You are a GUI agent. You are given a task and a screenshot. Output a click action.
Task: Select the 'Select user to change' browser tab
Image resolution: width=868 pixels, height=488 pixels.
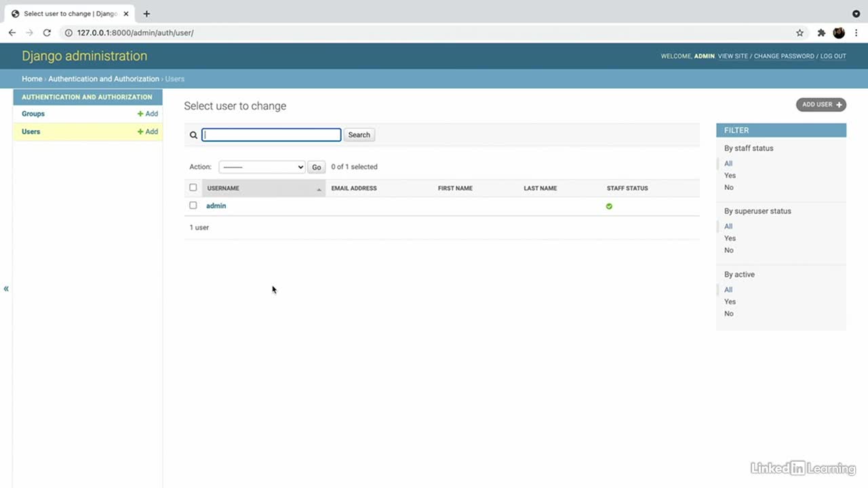coord(71,14)
